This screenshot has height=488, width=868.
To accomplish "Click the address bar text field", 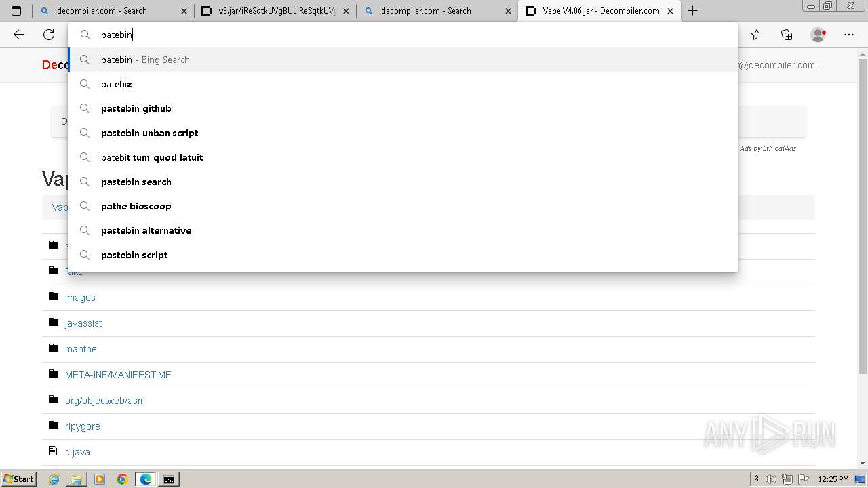I will pos(407,35).
